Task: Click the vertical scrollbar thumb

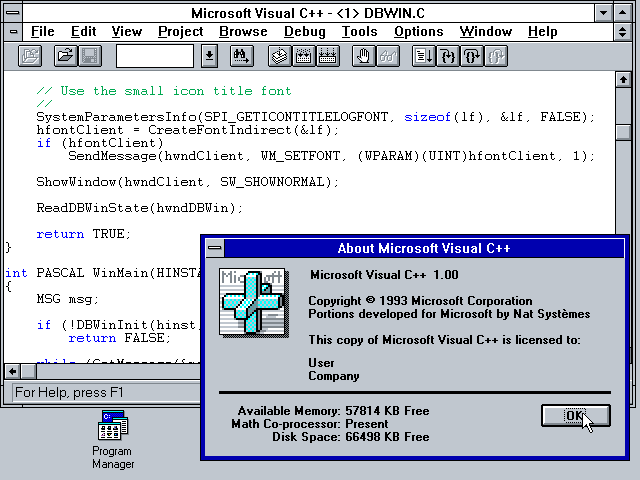Action: 623,132
